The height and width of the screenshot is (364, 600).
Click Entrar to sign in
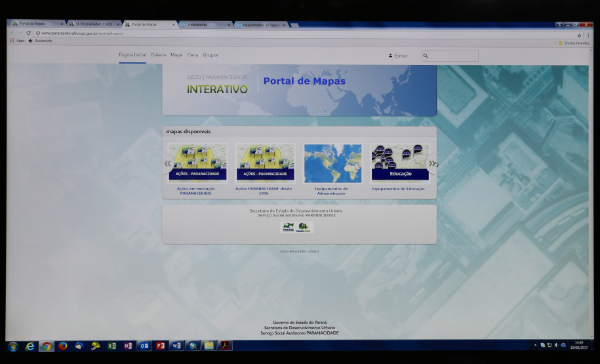(398, 56)
